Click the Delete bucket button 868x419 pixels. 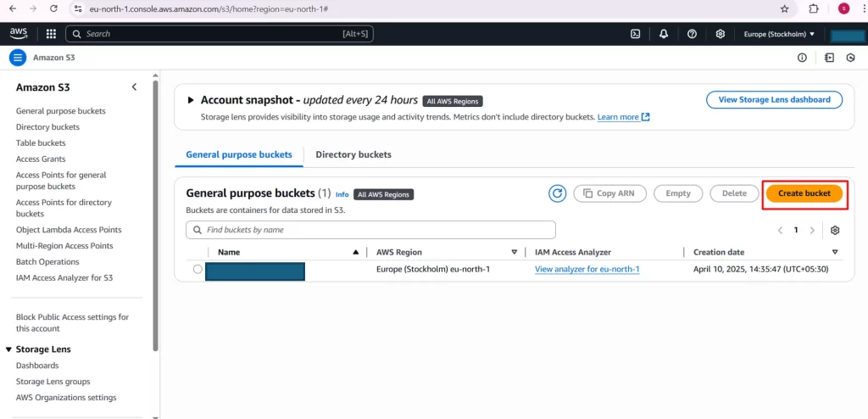pos(734,193)
